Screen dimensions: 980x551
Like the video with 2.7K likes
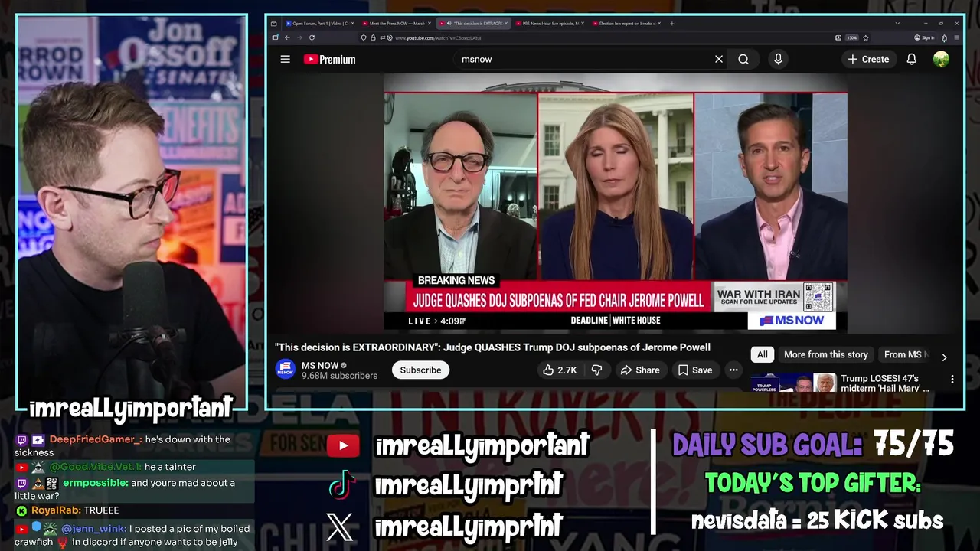560,370
